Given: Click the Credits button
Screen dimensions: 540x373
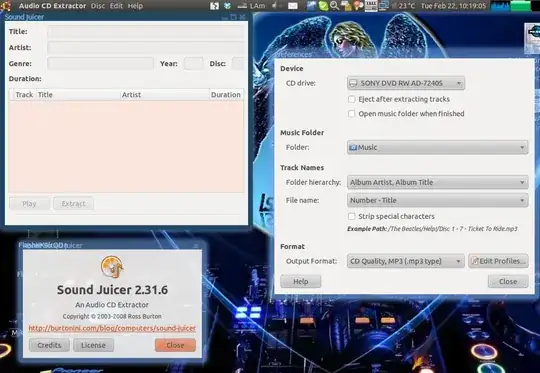Looking at the screenshot, I should coord(49,345).
